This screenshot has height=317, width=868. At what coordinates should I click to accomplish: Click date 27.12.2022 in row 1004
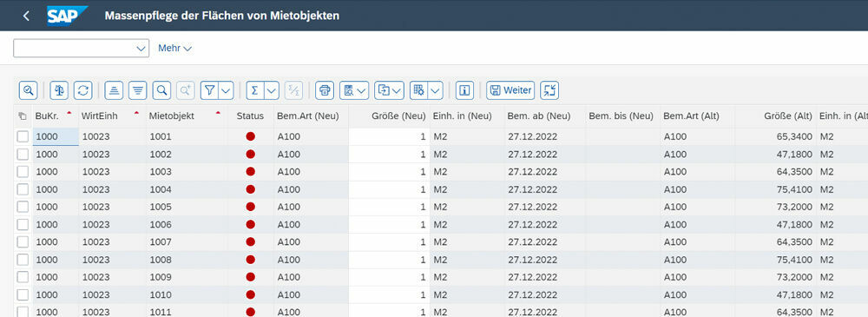pyautogui.click(x=545, y=189)
